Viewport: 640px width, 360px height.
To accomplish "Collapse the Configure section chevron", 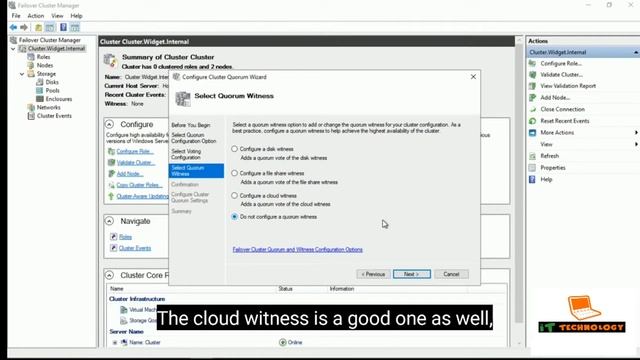I will coord(109,124).
